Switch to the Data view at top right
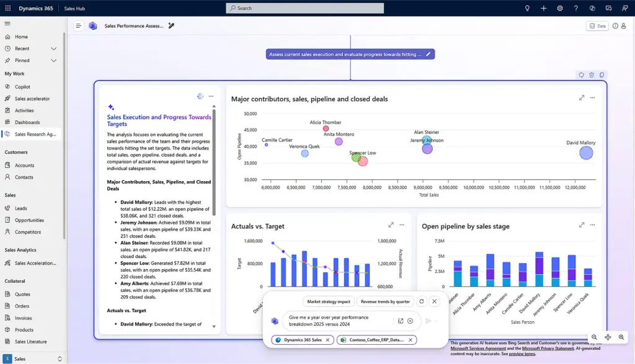Image resolution: width=635 pixels, height=364 pixels. [x=597, y=25]
